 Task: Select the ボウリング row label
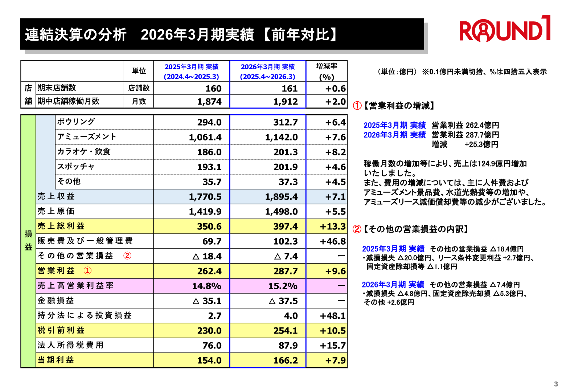(x=76, y=122)
